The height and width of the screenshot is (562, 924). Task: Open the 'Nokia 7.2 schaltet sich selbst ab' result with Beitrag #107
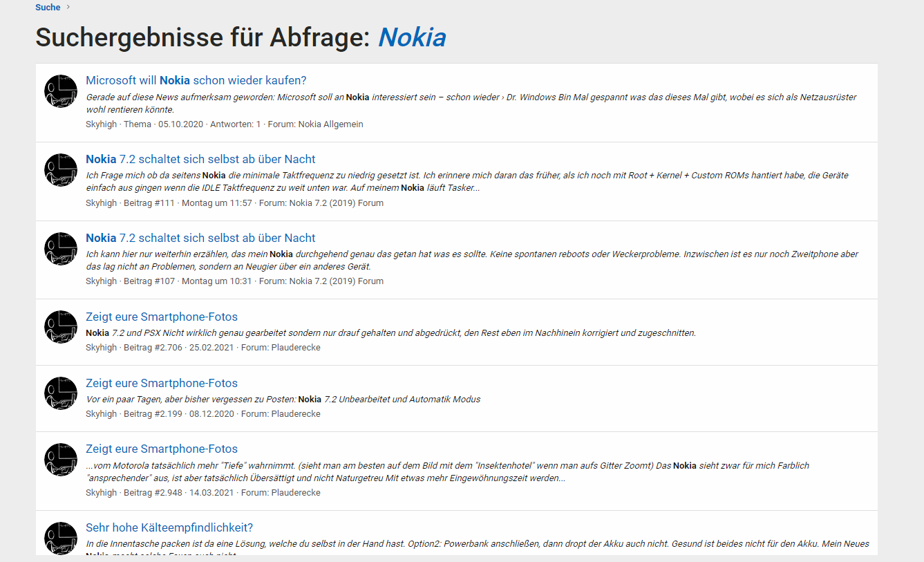(x=200, y=238)
